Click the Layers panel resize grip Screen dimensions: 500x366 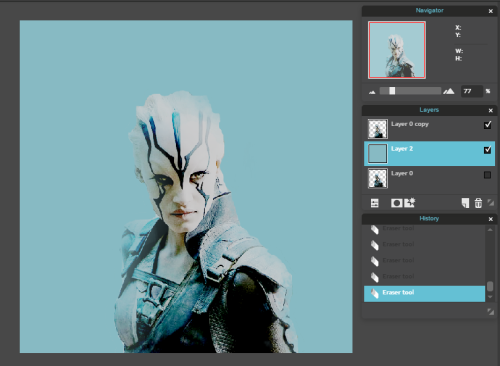pyautogui.click(x=491, y=202)
